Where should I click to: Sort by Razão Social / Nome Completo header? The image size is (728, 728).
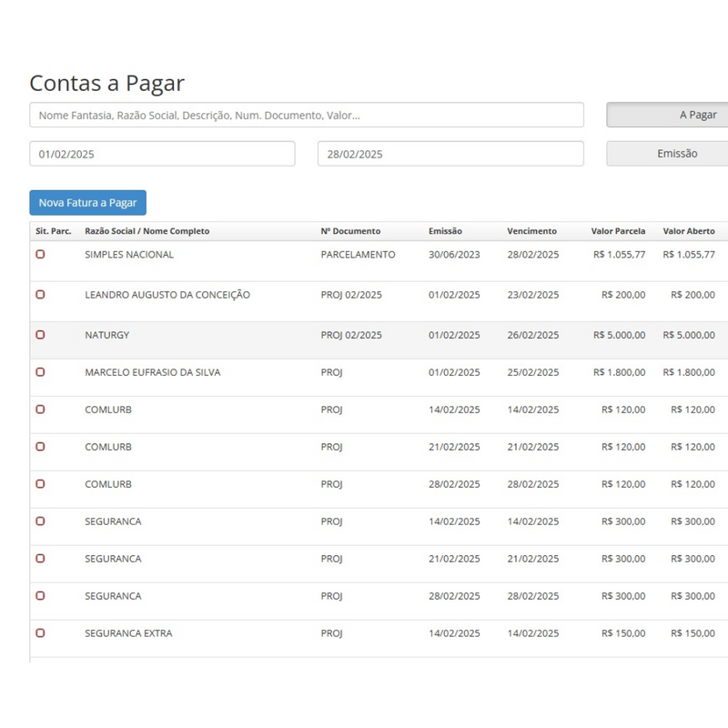click(147, 231)
